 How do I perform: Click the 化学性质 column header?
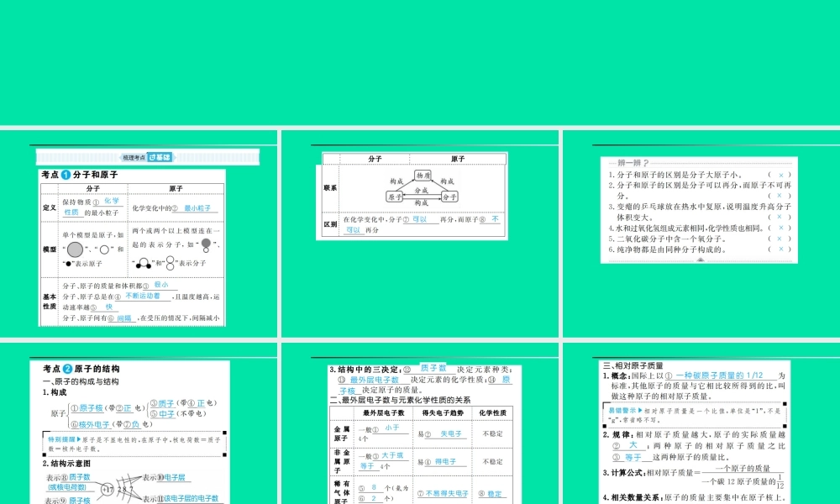492,413
